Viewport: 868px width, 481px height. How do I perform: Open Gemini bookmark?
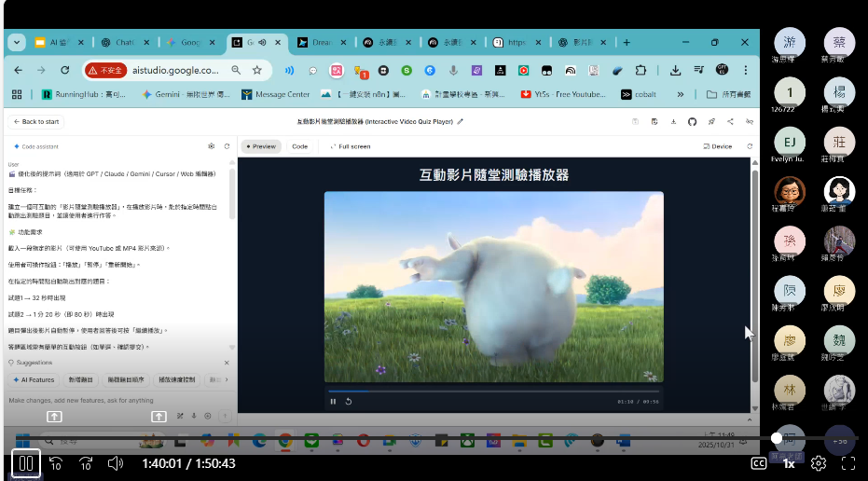click(186, 95)
